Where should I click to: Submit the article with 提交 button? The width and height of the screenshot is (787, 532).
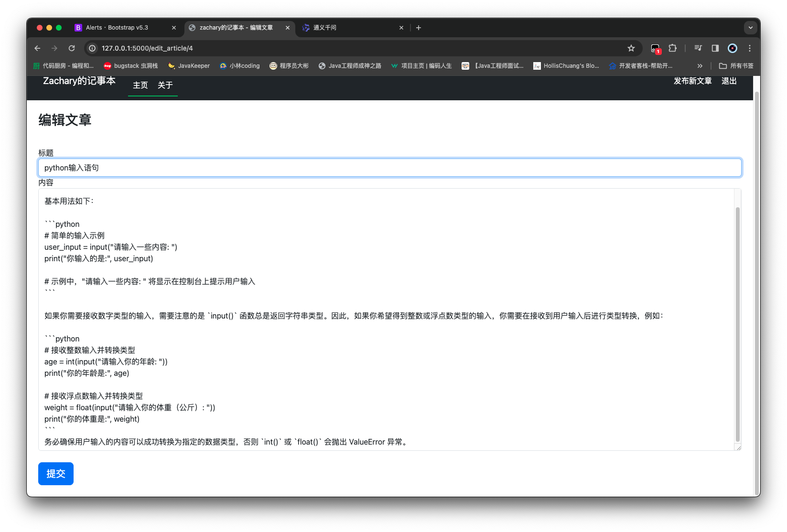tap(56, 474)
